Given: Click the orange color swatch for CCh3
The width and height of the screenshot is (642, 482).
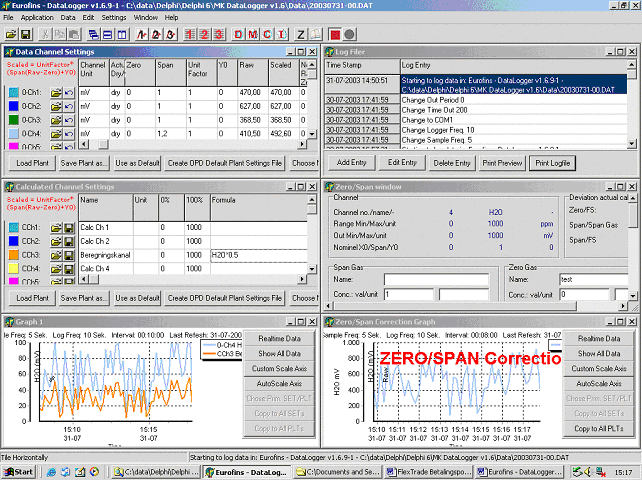Looking at the screenshot, I should 14,255.
